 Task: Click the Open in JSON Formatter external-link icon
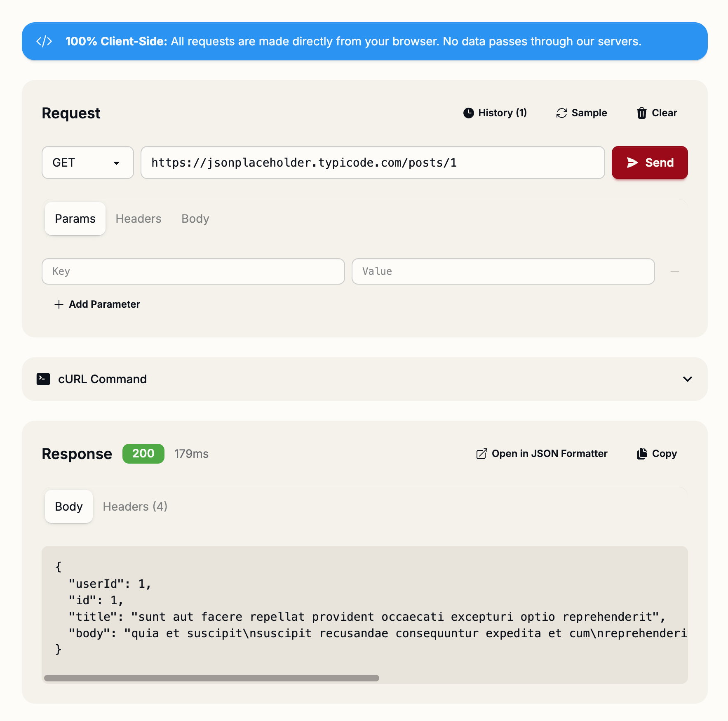pos(481,453)
